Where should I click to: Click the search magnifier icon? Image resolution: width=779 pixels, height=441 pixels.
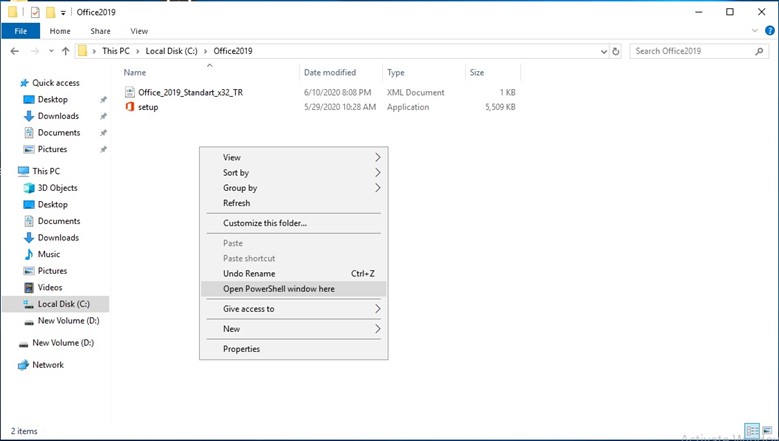[759, 51]
